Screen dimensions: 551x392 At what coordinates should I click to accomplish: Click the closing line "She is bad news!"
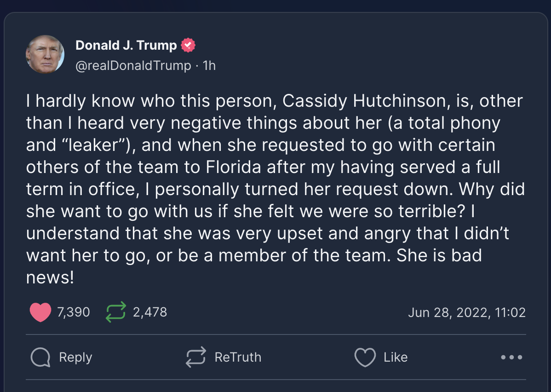(x=254, y=266)
